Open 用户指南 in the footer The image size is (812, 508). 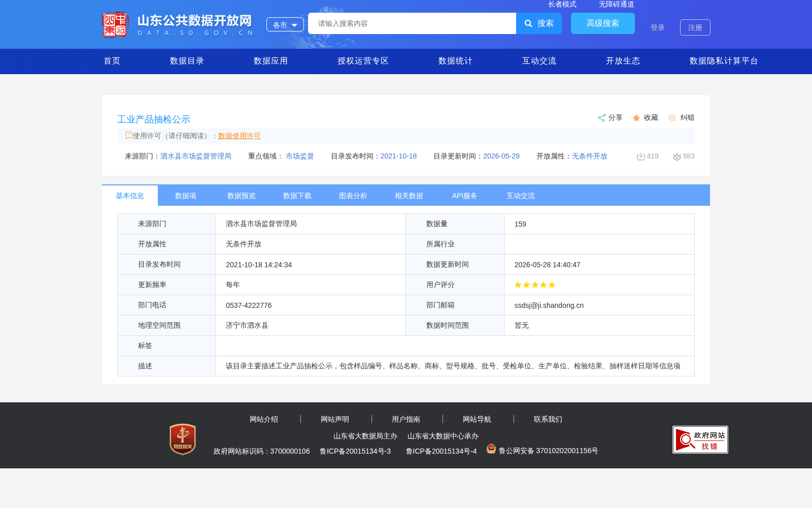[406, 419]
